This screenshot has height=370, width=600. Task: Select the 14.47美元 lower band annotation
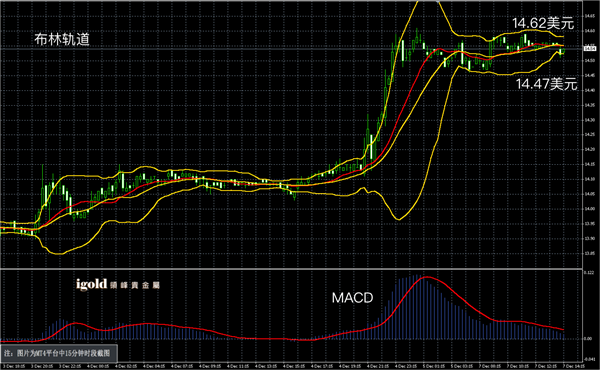546,84
